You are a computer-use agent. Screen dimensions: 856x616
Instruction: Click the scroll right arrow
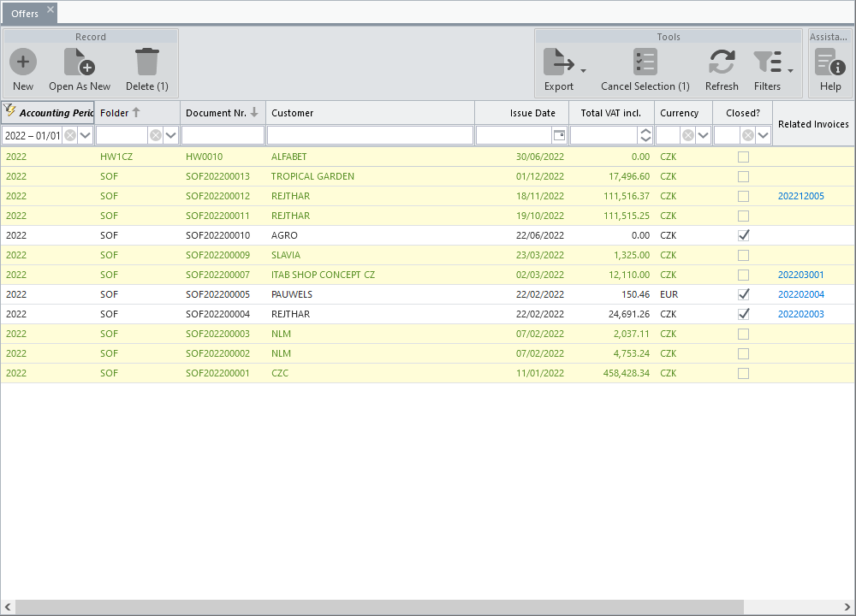coord(847,607)
